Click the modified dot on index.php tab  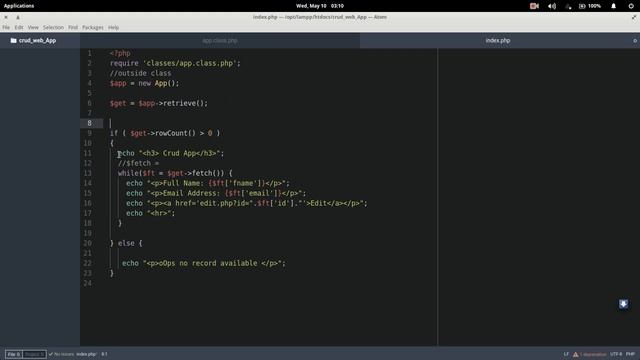(x=635, y=41)
